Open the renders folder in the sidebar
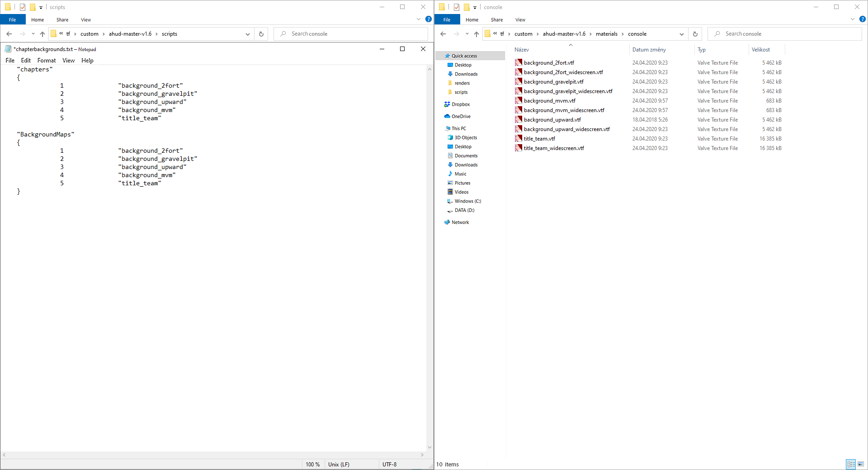868x470 pixels. 462,83
